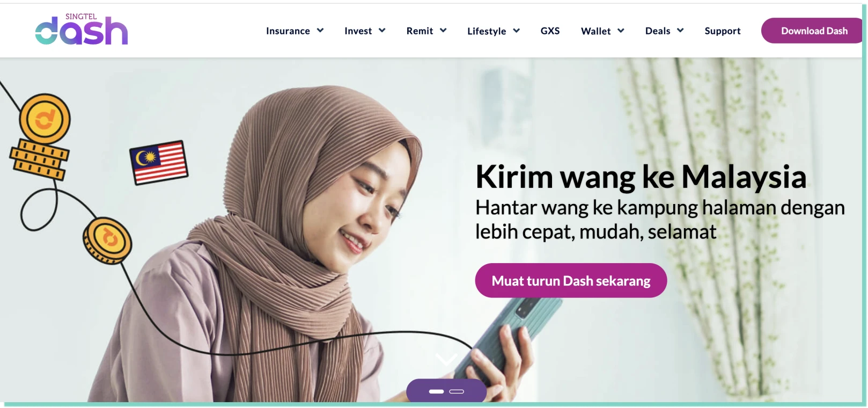The image size is (868, 408).
Task: Click the Kirim wang ke Malaysia heading
Action: pyautogui.click(x=641, y=177)
